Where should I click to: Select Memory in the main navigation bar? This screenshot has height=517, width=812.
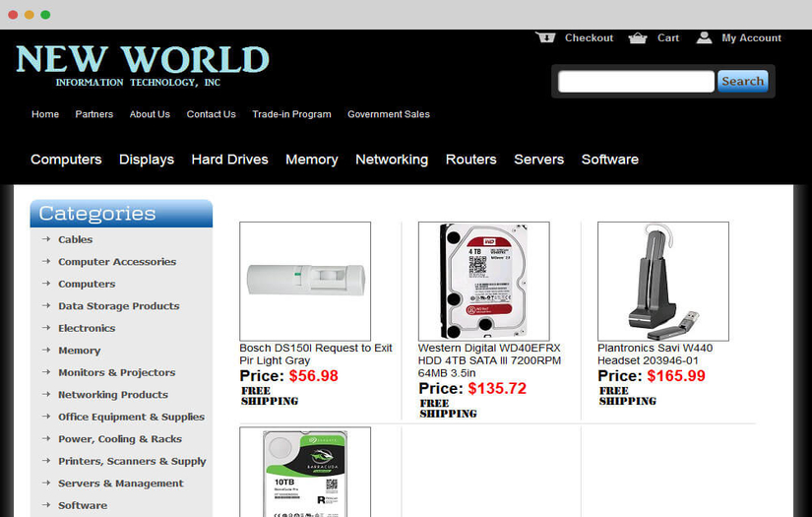coord(312,160)
